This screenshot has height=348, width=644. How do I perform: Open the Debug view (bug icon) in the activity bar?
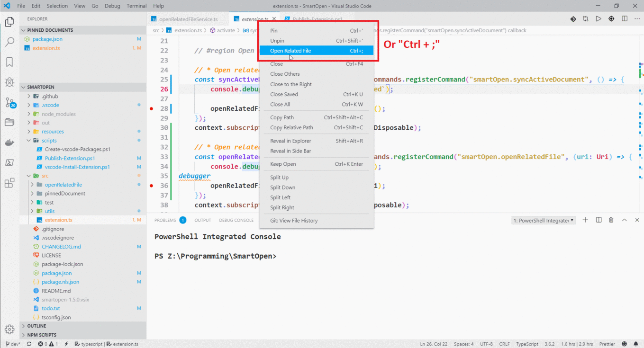coord(9,82)
